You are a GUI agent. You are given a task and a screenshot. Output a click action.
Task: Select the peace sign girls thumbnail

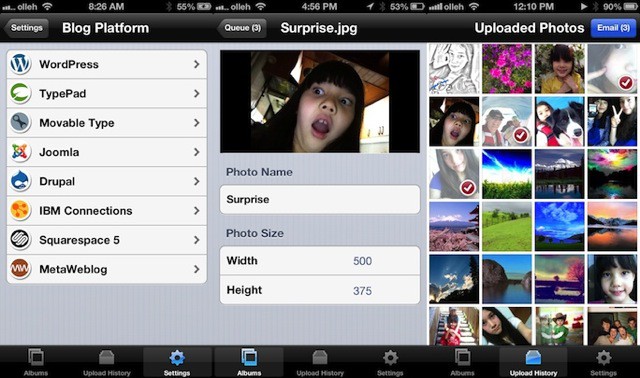point(612,122)
